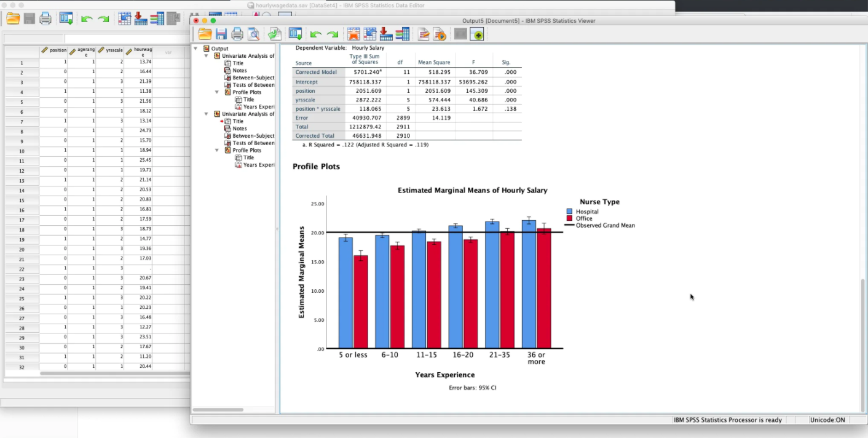
Task: Collapse the first Univariate Analysis outline node
Action: click(207, 56)
